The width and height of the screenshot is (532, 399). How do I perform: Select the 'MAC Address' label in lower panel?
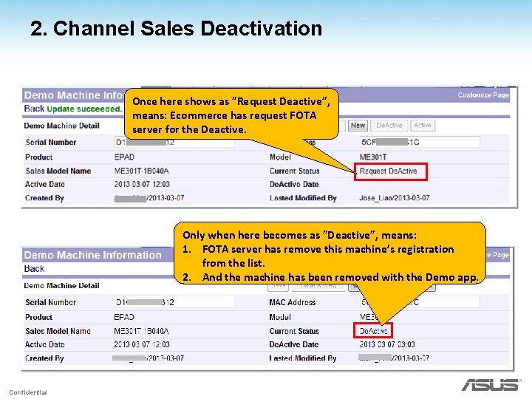pos(292,302)
